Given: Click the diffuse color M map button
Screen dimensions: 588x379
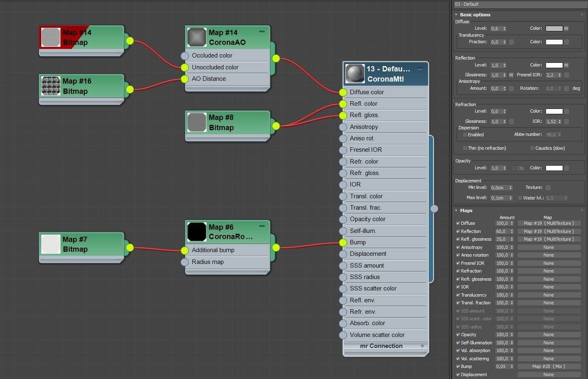Looking at the screenshot, I should point(566,29).
